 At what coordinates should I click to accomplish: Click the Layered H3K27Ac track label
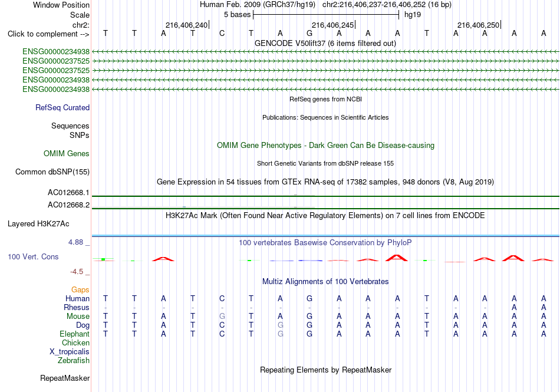pos(38,224)
